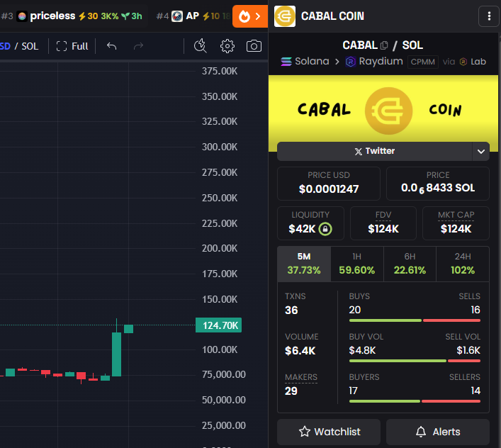Image resolution: width=501 pixels, height=448 pixels.
Task: Open the AP token avatar in trending bar
Action: (x=176, y=16)
